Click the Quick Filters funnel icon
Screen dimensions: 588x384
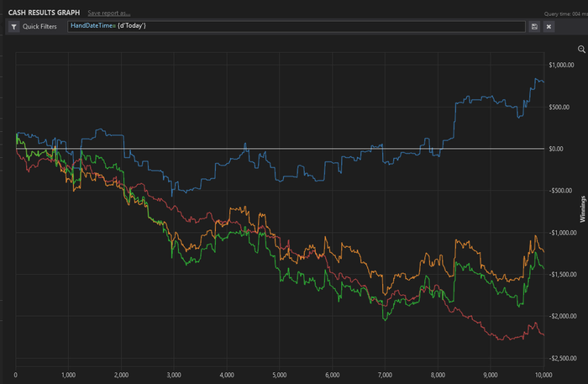point(14,27)
